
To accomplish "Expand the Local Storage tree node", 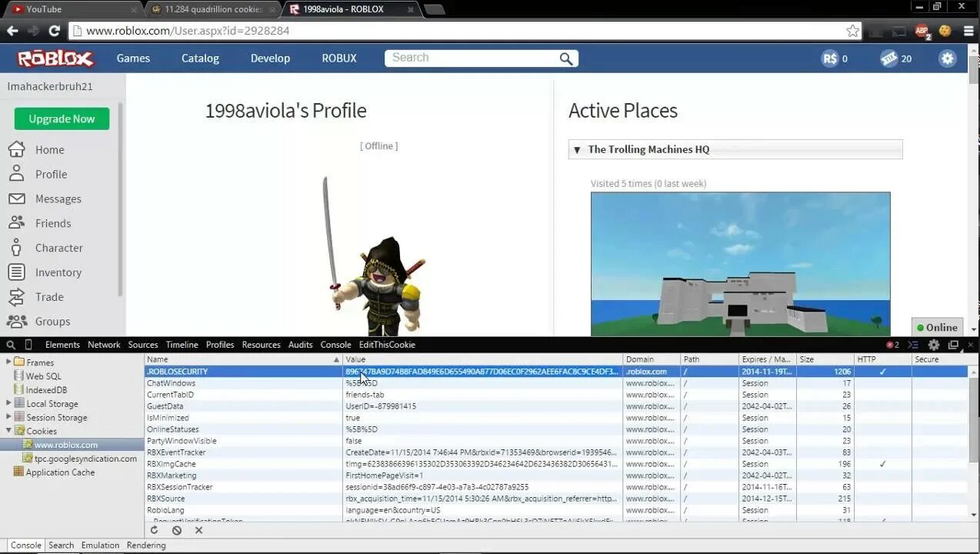I will pyautogui.click(x=8, y=403).
